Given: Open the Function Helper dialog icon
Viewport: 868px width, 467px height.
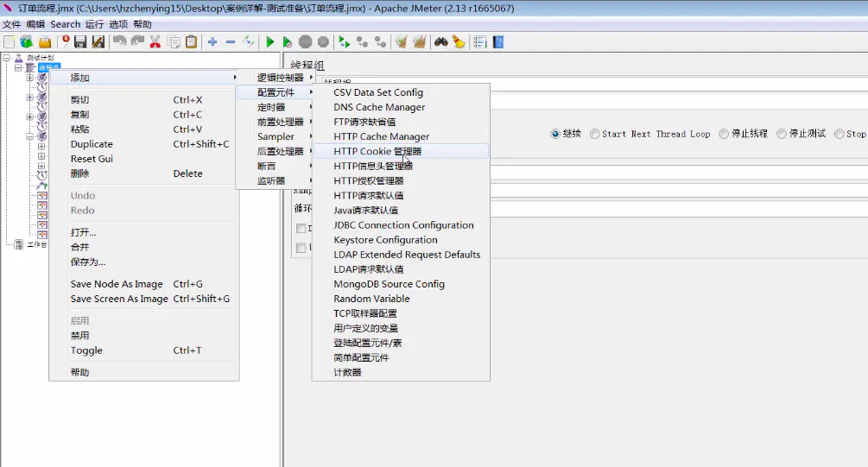Looking at the screenshot, I should click(480, 42).
